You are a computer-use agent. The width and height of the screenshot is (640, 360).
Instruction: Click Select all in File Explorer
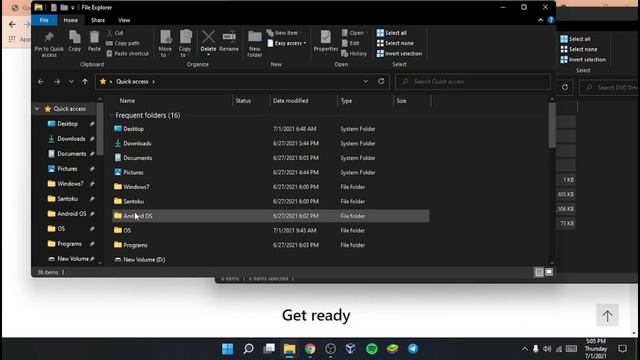pyautogui.click(x=391, y=33)
